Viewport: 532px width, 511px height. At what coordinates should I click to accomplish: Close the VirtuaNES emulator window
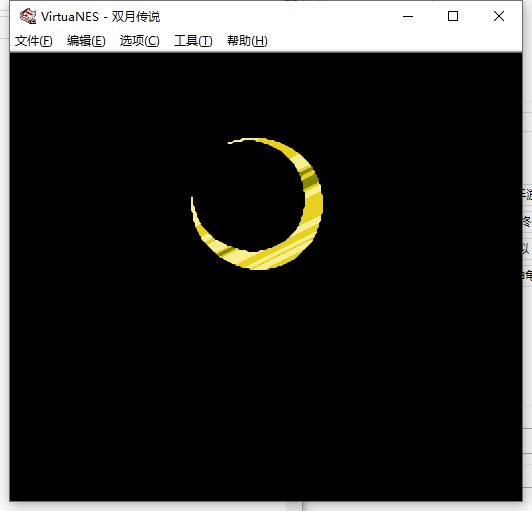click(498, 16)
